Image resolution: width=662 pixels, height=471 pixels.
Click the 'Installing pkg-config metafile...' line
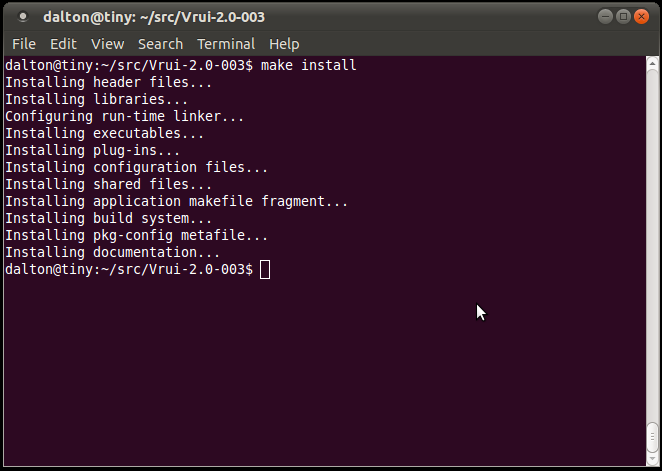(x=136, y=236)
